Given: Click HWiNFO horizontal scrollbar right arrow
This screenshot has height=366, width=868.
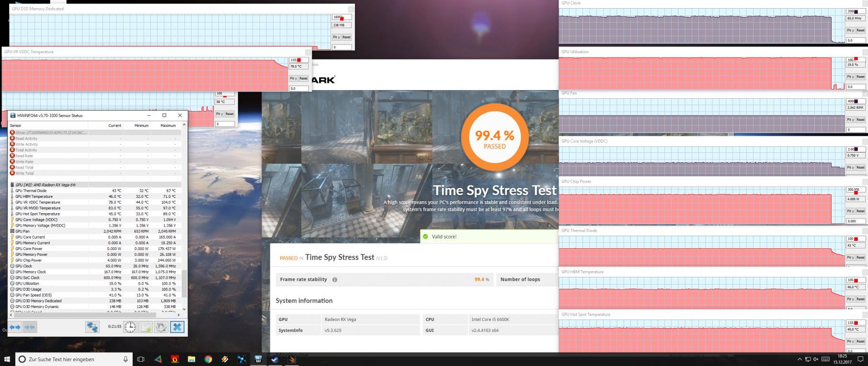Looking at the screenshot, I should [179, 315].
